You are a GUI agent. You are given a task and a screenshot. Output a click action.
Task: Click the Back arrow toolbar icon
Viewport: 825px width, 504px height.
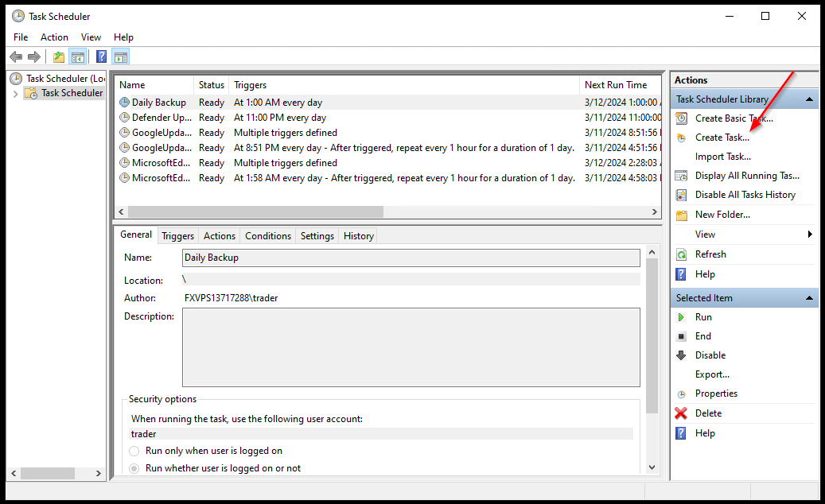(x=16, y=56)
